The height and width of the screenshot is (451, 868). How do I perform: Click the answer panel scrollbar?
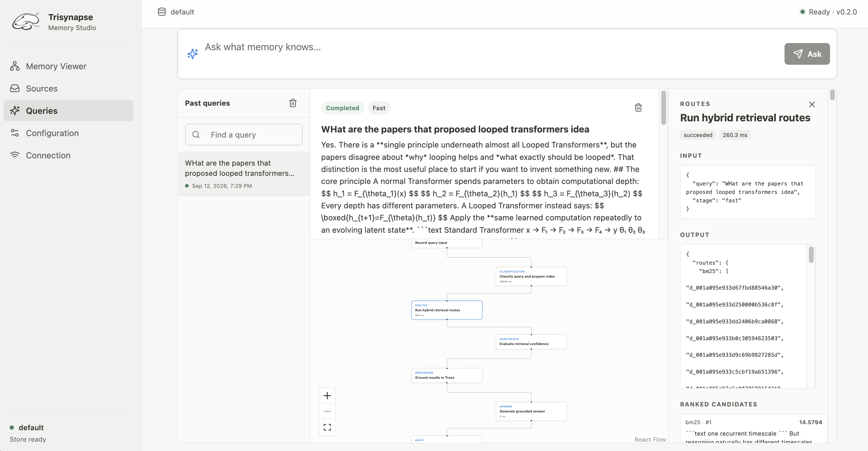point(663,108)
